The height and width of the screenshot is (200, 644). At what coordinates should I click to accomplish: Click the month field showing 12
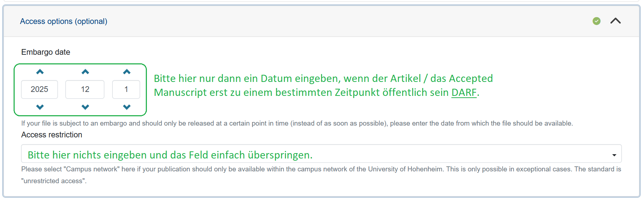coord(85,89)
